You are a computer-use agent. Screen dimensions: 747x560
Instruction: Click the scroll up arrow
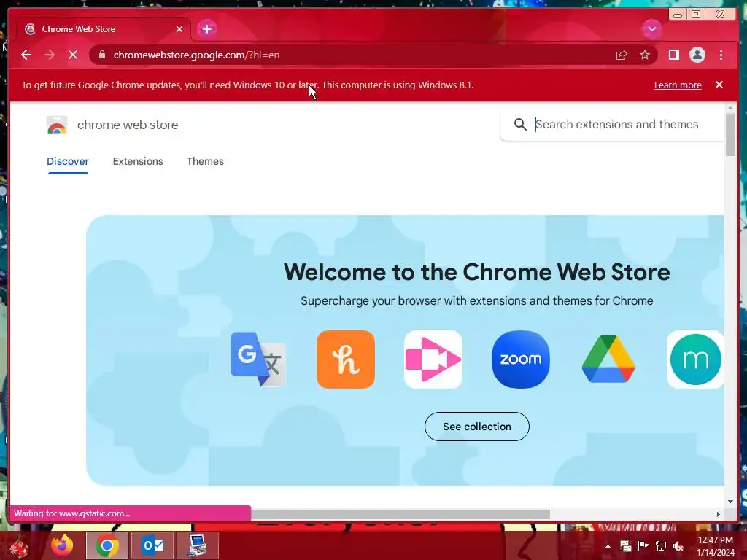730,109
